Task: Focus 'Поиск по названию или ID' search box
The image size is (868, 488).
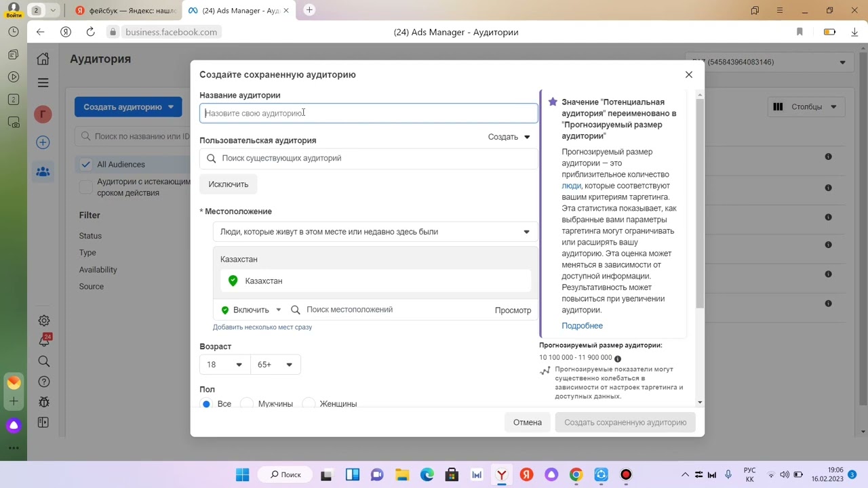Action: 134,136
